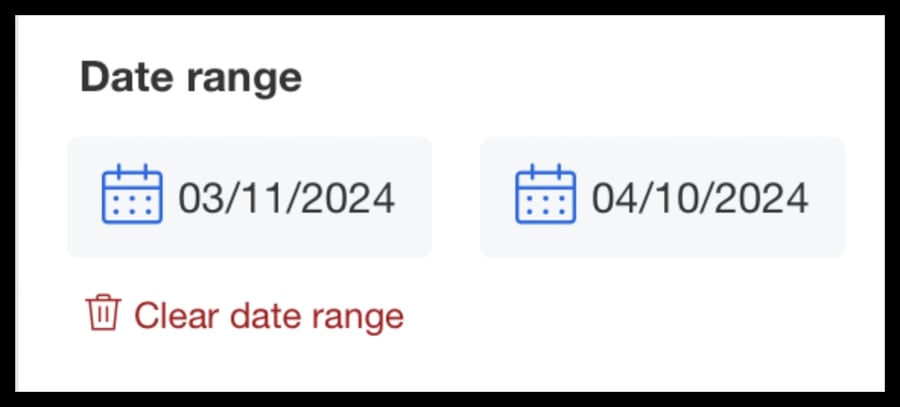Select the blue calendar icon in first date box
The image size is (900, 407).
(x=132, y=196)
